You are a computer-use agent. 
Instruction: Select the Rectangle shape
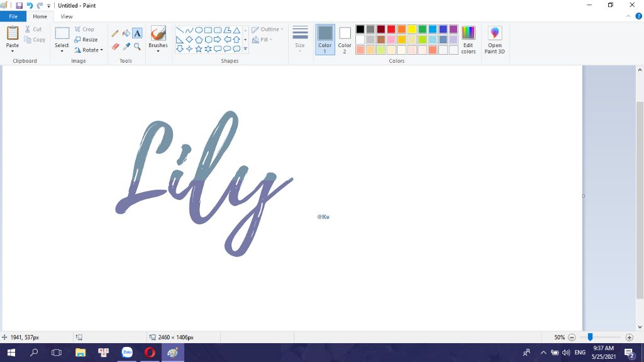pos(208,30)
